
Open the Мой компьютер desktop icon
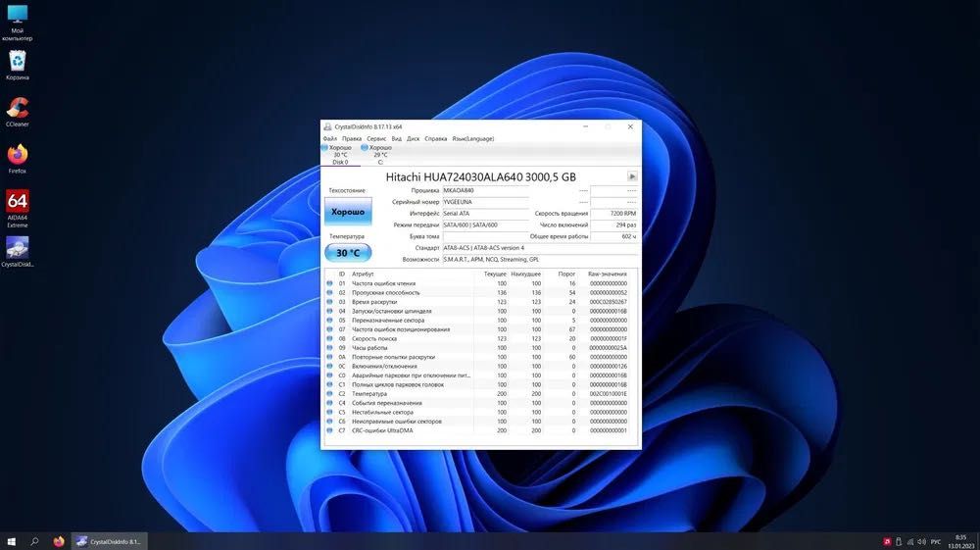pyautogui.click(x=18, y=22)
